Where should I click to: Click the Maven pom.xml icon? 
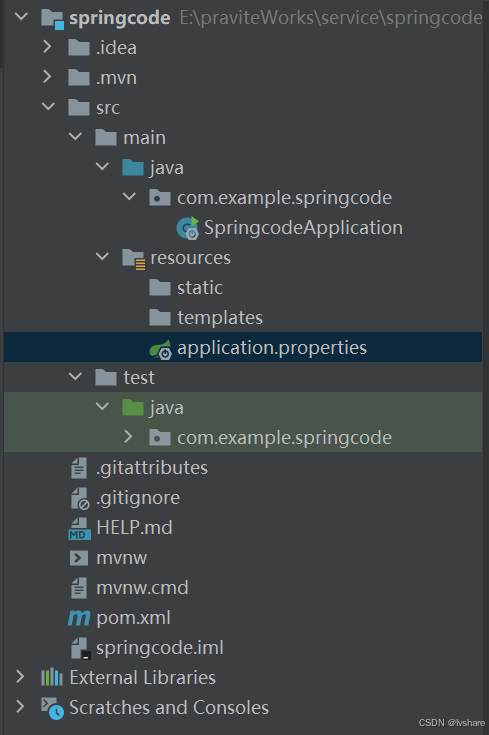(x=79, y=618)
